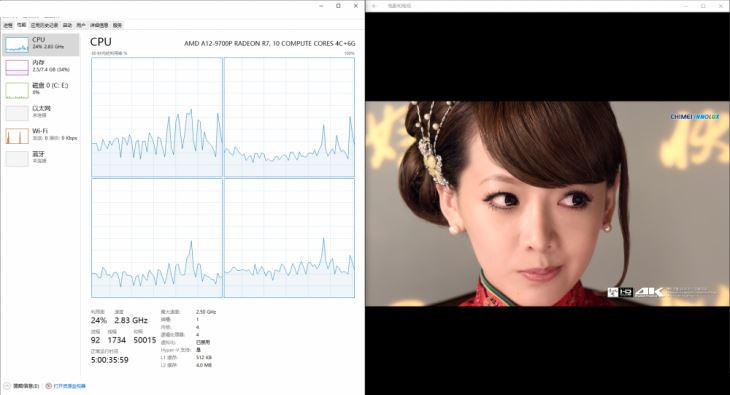Click the AMD A12-9700P processor name text
The height and width of the screenshot is (395, 730).
[270, 43]
